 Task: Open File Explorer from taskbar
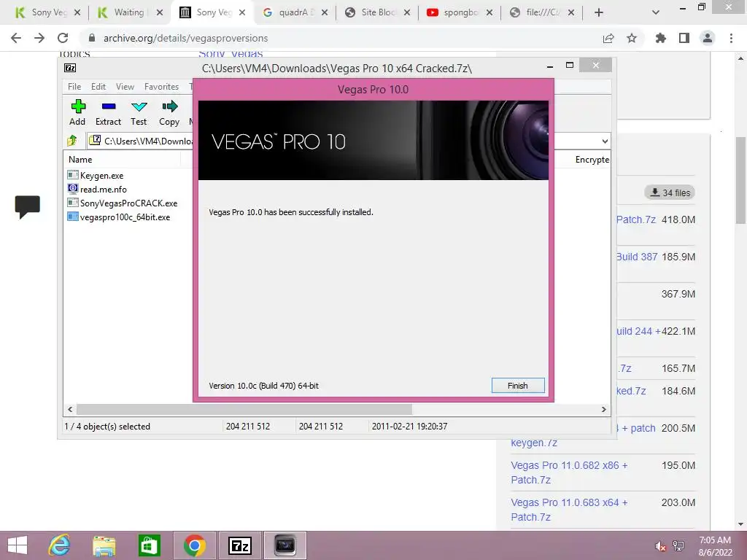tap(104, 545)
